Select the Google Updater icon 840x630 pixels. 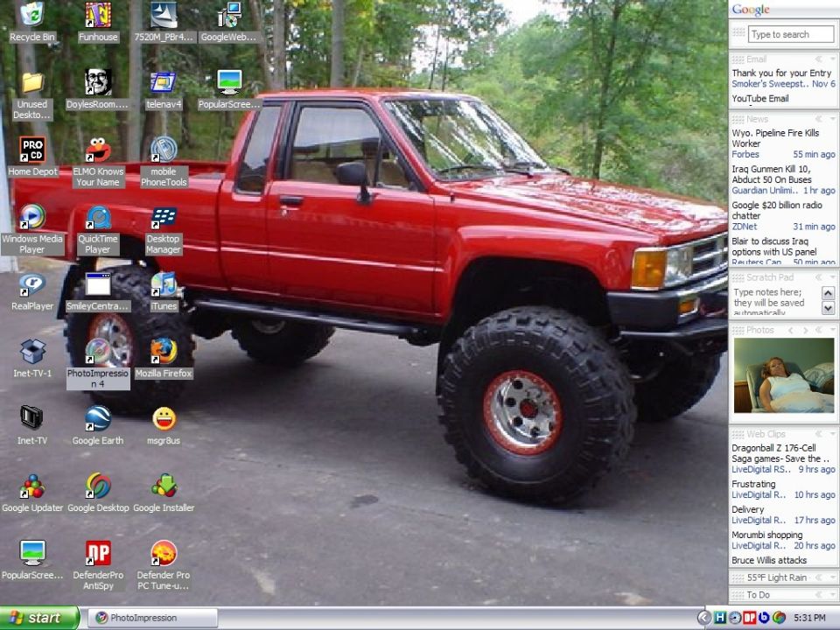tap(32, 493)
